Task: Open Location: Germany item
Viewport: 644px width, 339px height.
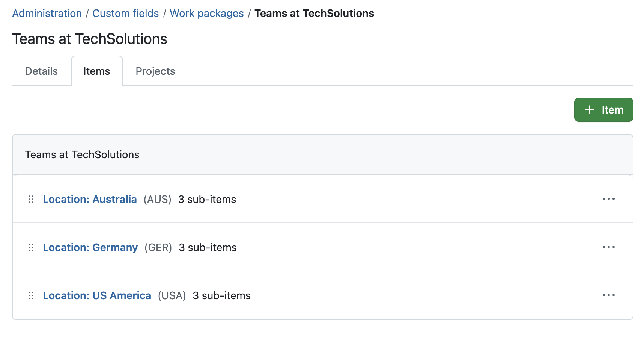Action: click(90, 247)
